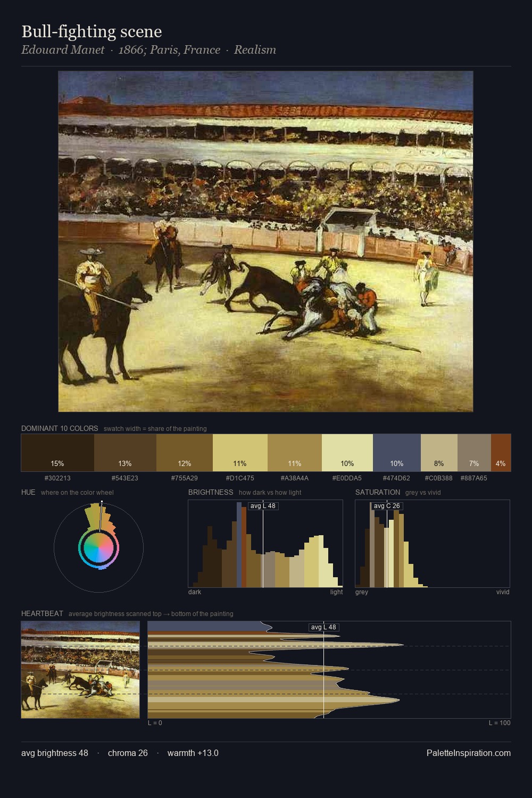The width and height of the screenshot is (532, 798).
Task: Click the hue color wheel chart
Action: 98,547
